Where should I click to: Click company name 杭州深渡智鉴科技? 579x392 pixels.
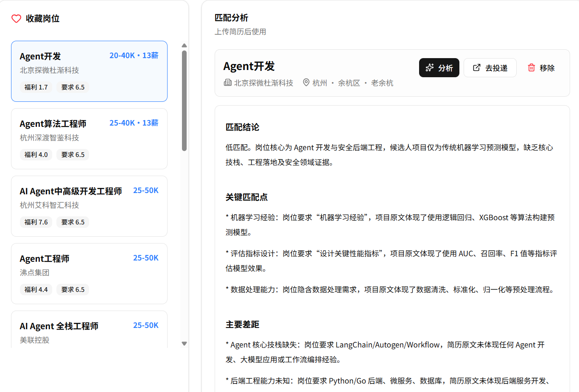click(50, 137)
